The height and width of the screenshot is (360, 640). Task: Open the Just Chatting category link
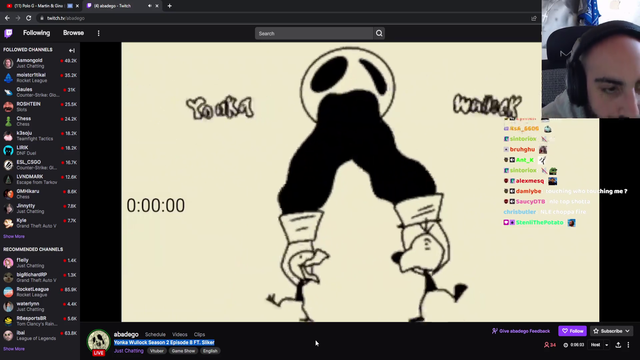(x=129, y=351)
